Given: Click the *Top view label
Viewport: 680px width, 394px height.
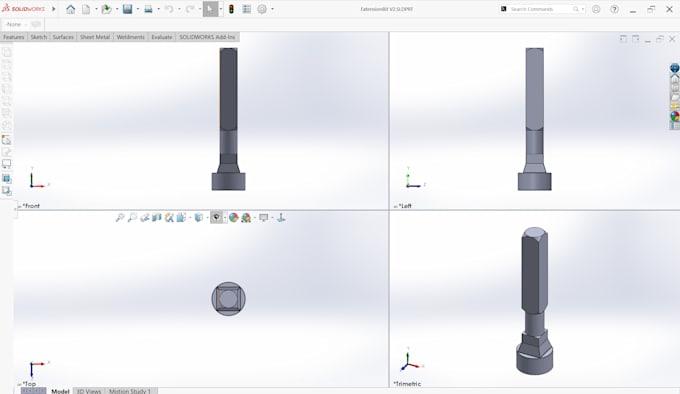Looking at the screenshot, I should tap(29, 384).
